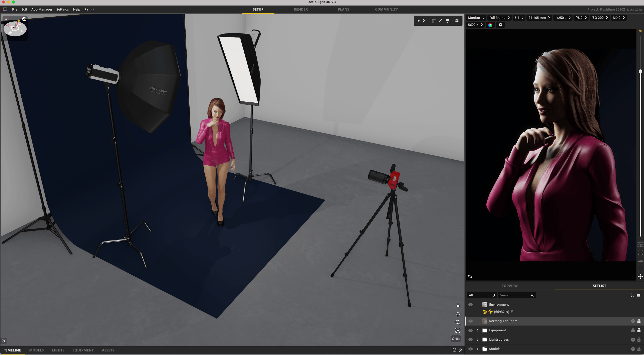Image resolution: width=644 pixels, height=355 pixels.
Task: Switch to the TOPVIEW panel
Action: (x=509, y=286)
